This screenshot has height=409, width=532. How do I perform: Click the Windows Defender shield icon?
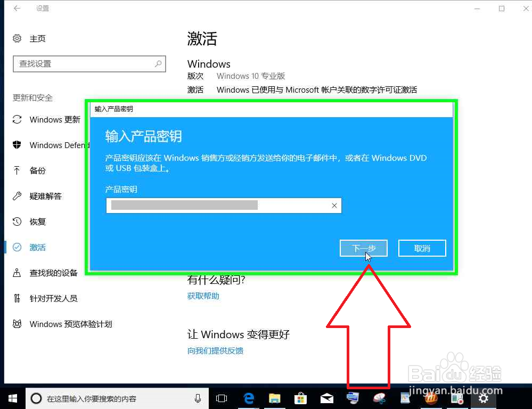point(17,145)
